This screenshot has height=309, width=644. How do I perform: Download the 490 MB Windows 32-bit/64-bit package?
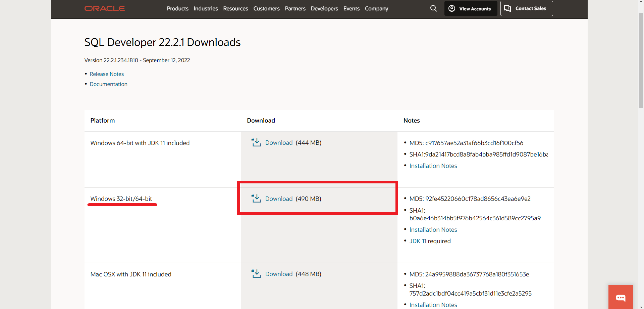[279, 199]
